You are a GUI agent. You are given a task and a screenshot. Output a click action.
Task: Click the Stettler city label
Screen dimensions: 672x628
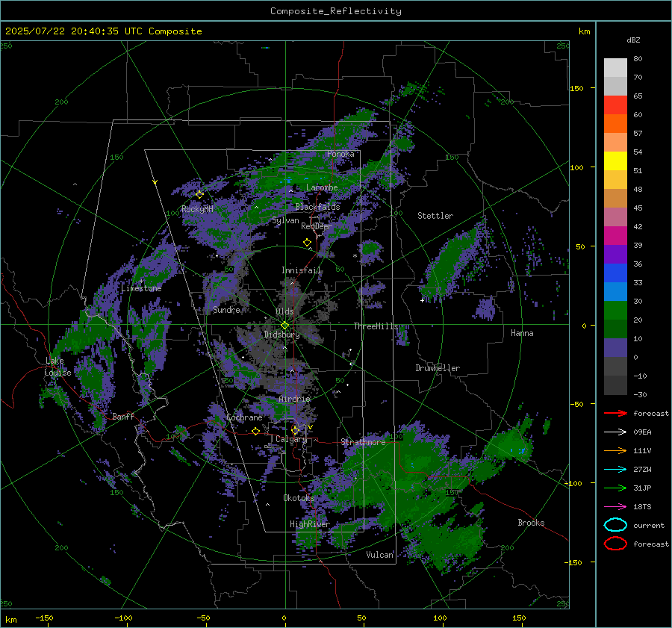(435, 216)
